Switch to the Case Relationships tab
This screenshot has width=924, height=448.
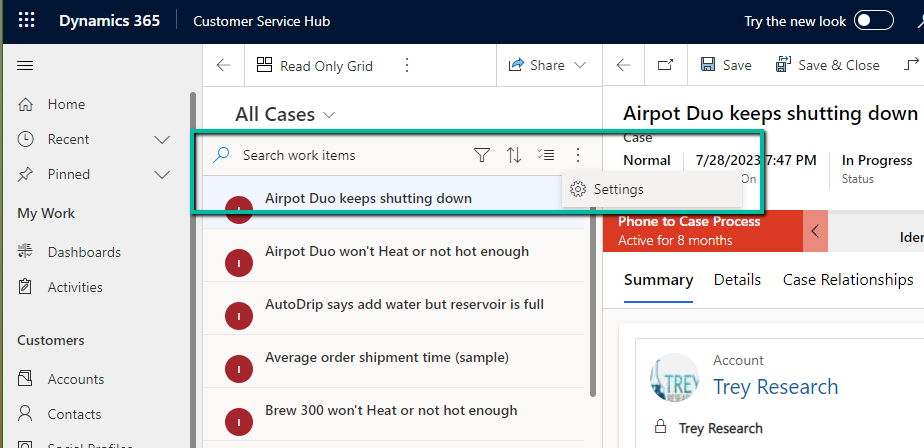click(848, 280)
